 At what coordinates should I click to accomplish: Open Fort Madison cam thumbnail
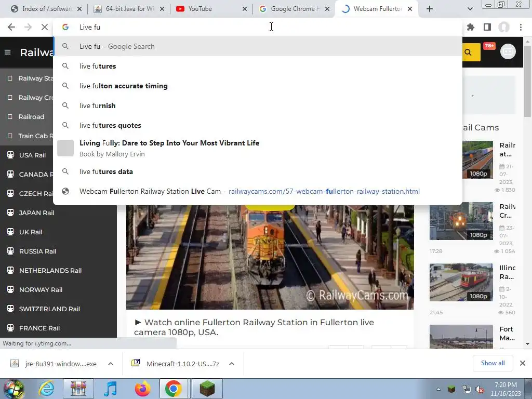pyautogui.click(x=461, y=337)
